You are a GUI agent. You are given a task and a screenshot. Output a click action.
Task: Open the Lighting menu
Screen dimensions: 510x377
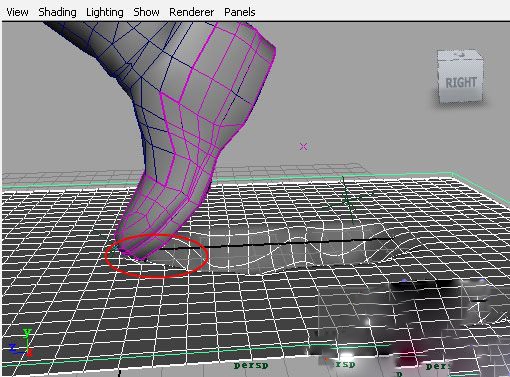[105, 12]
